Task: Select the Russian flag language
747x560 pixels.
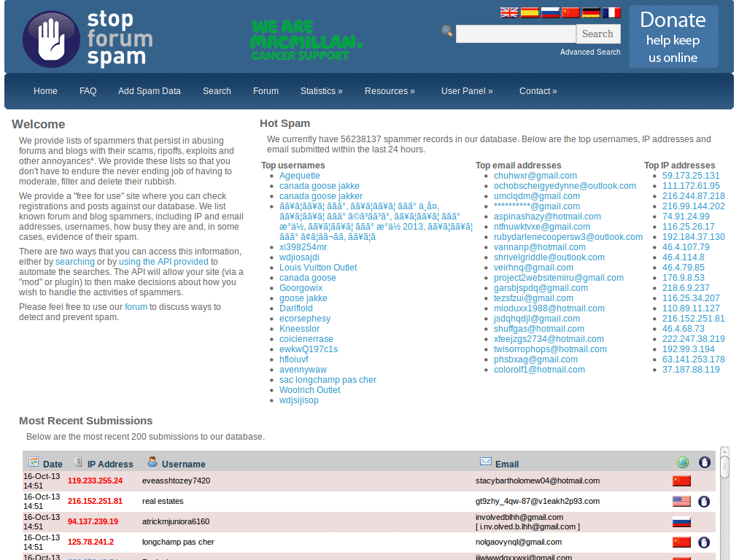Action: (x=550, y=13)
